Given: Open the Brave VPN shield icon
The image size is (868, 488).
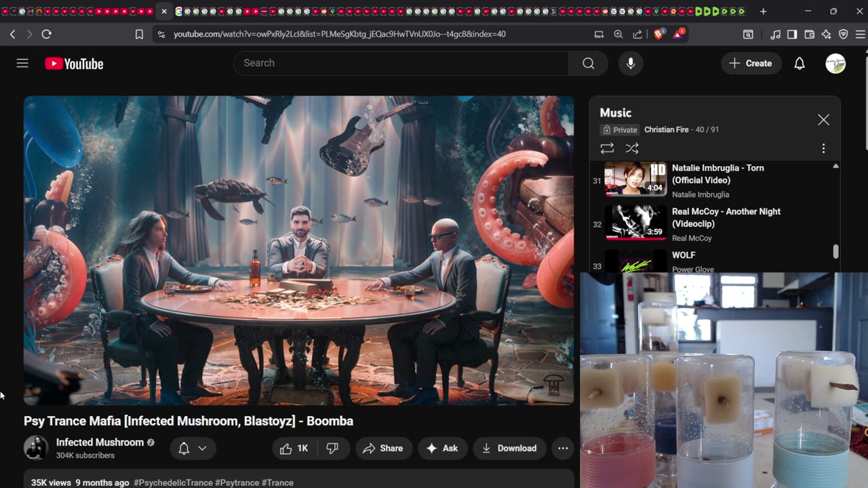Looking at the screenshot, I should click(x=844, y=34).
